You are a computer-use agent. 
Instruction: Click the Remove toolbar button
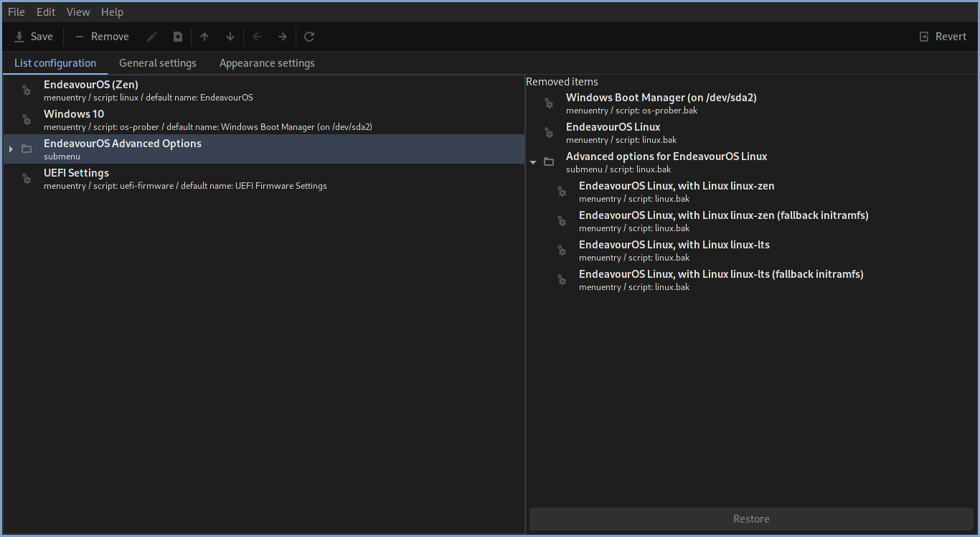(102, 37)
